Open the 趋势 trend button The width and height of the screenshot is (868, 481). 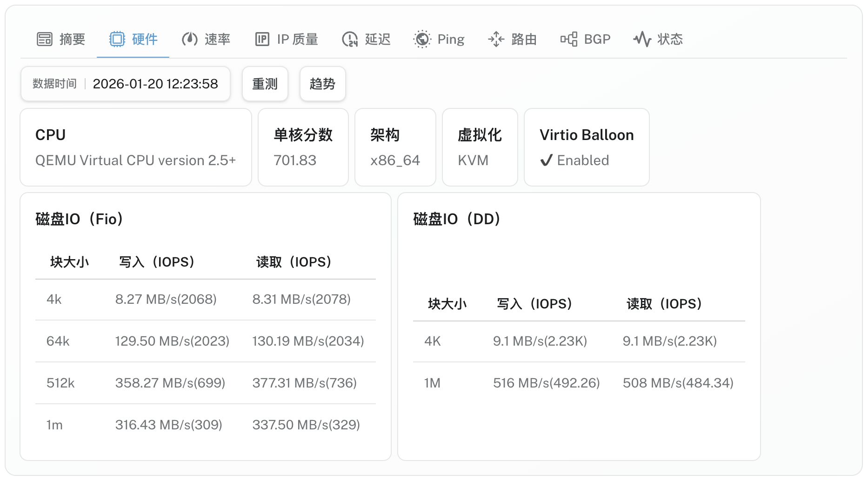point(322,84)
